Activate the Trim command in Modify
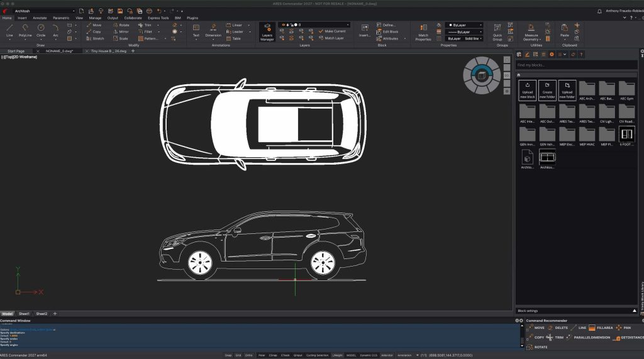 click(145, 25)
